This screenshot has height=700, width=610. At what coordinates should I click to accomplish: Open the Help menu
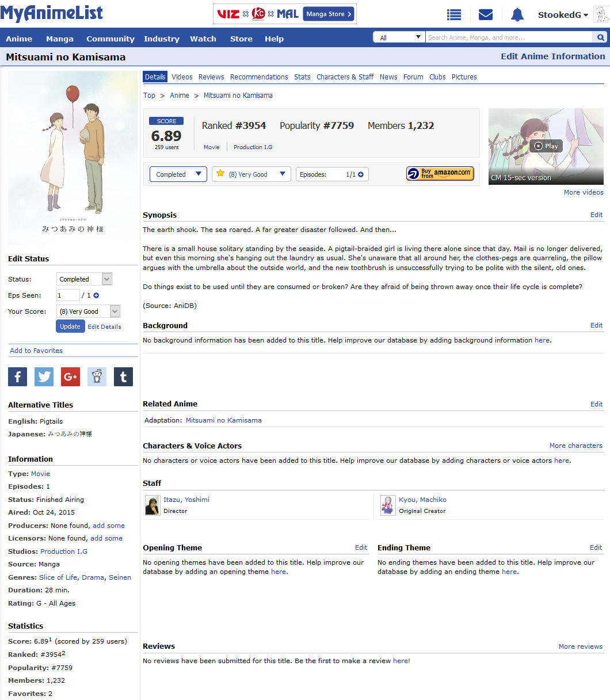tap(274, 39)
